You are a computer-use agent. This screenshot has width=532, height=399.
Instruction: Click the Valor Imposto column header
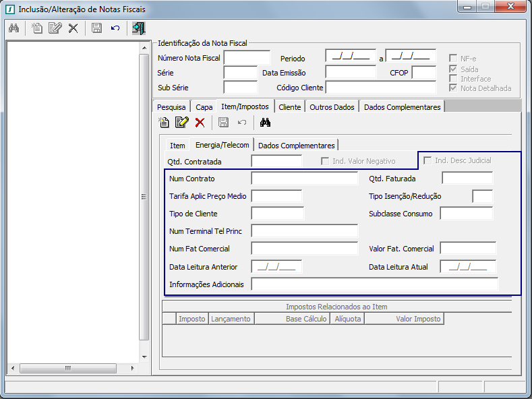418,319
